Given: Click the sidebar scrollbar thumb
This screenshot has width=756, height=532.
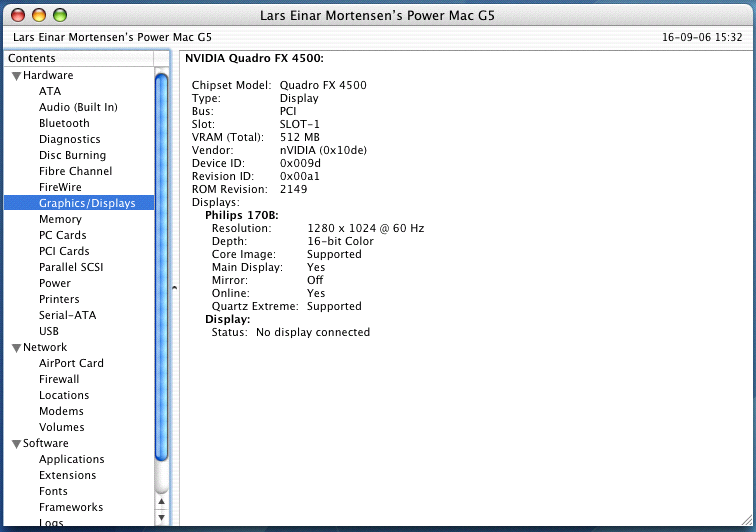Looking at the screenshot, I should (162, 268).
